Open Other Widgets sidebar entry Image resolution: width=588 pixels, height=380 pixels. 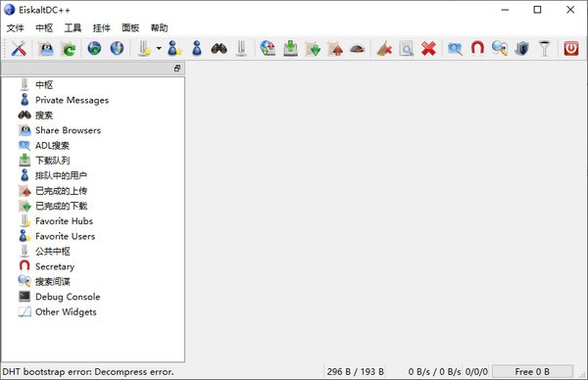click(66, 311)
